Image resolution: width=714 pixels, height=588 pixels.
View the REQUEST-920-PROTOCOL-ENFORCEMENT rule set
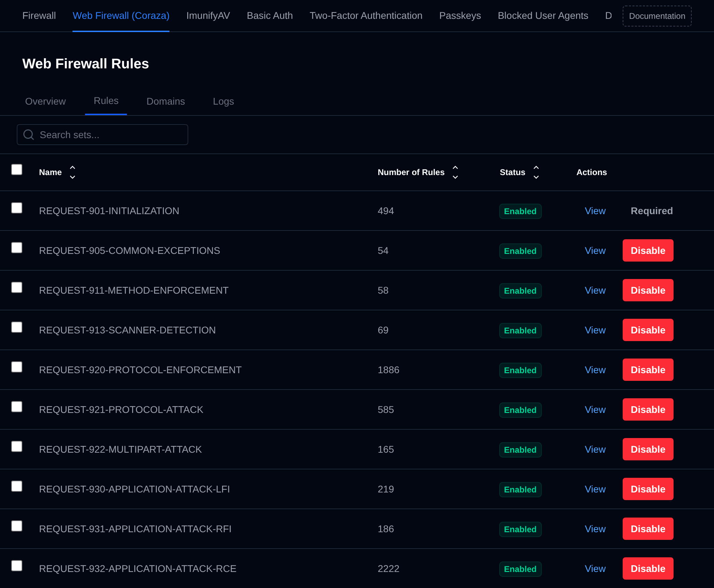click(595, 370)
